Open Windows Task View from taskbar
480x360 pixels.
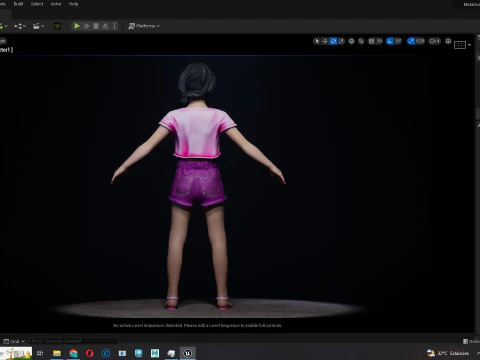(x=40, y=353)
